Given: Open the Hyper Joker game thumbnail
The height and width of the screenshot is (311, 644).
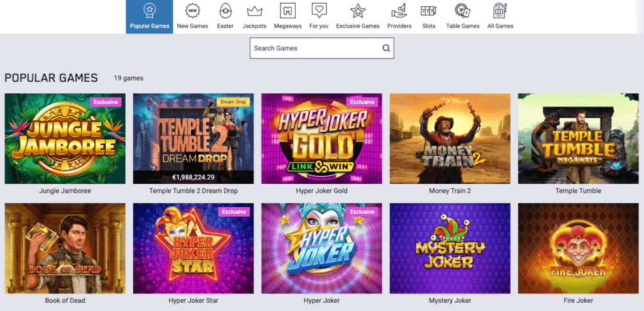Looking at the screenshot, I should pos(321,249).
